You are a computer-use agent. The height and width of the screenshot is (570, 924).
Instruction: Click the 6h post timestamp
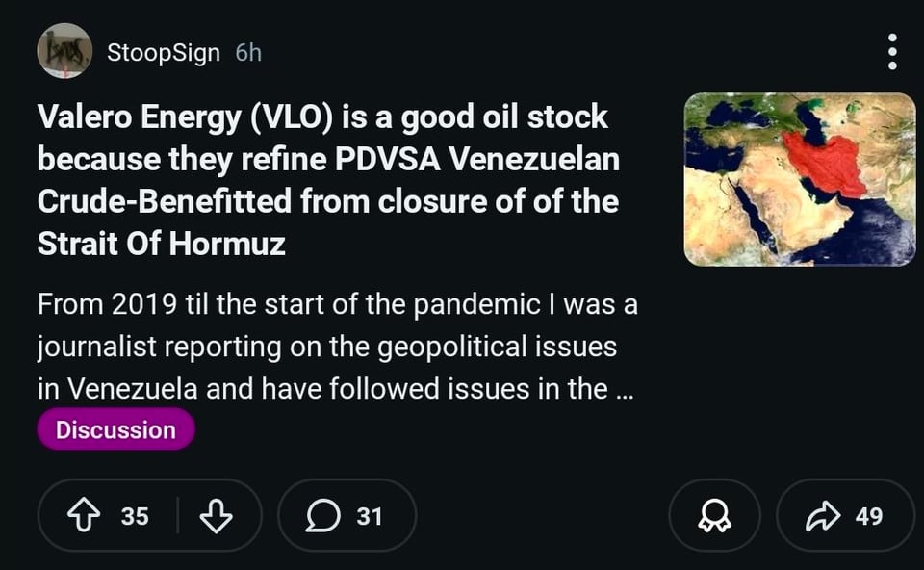[248, 52]
